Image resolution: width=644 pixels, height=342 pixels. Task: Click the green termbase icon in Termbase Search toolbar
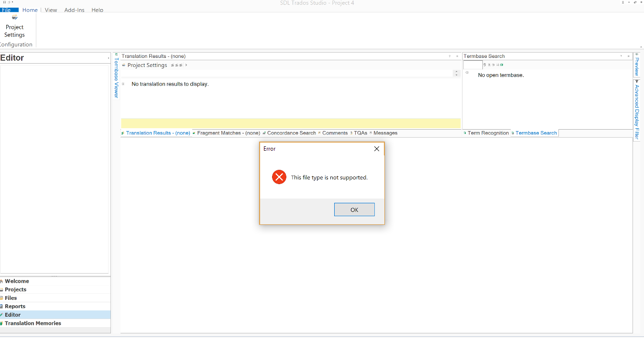point(501,65)
